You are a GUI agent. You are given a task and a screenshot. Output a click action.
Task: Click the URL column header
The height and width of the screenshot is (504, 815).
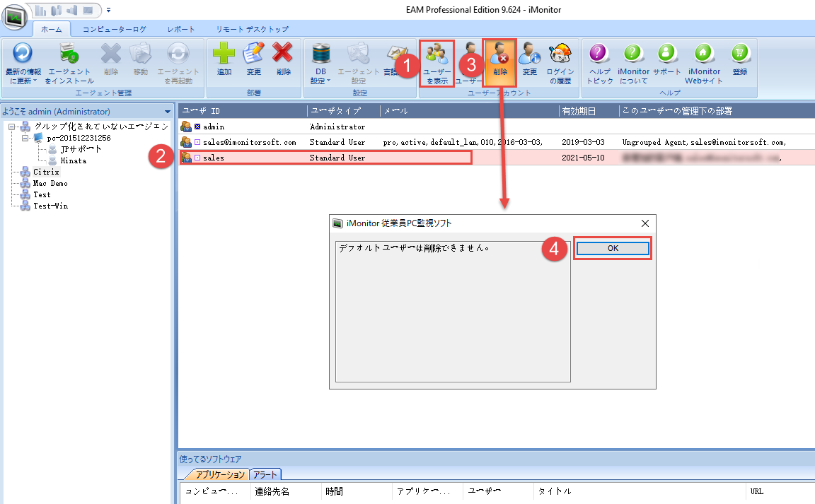pyautogui.click(x=781, y=491)
